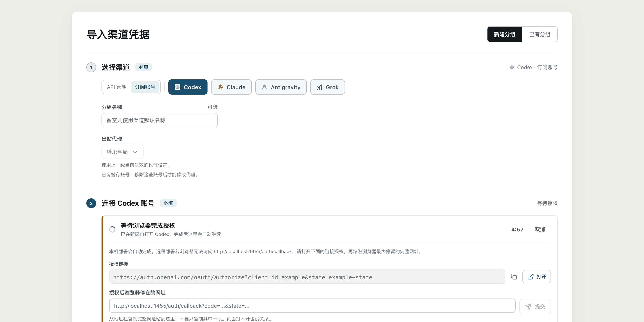Click the 授权后浏览器停在的网址 label
This screenshot has width=644, height=322.
[x=137, y=293]
